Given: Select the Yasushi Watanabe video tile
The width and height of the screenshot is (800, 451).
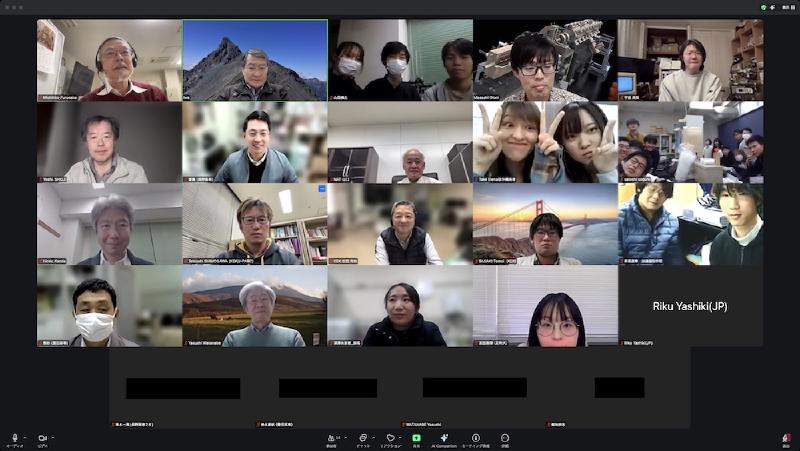Looking at the screenshot, I should coord(254,306).
